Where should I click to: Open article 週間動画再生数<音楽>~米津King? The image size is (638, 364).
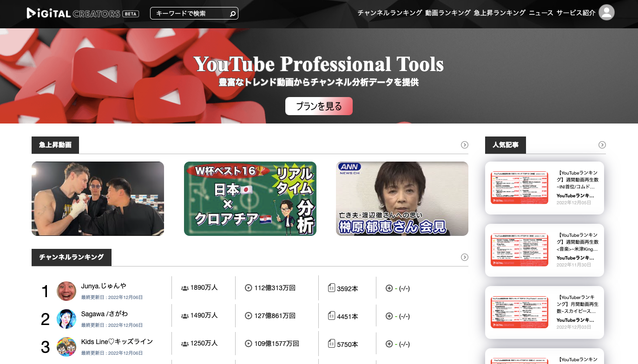tap(578, 242)
